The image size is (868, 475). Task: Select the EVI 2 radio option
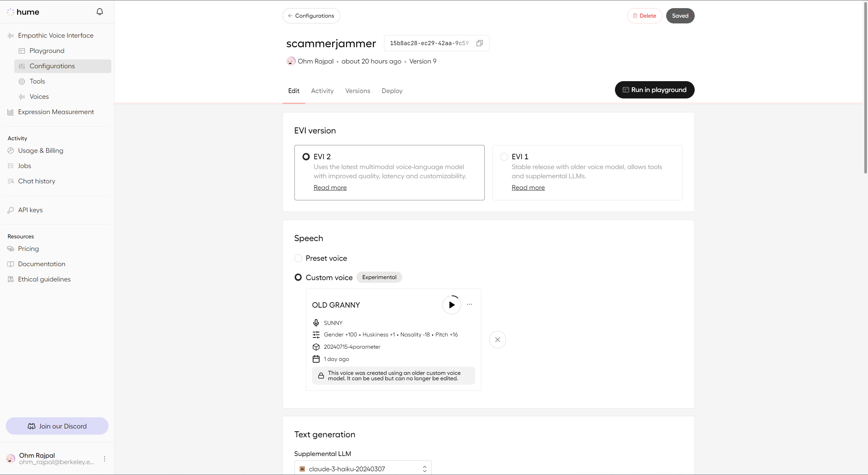tap(306, 157)
